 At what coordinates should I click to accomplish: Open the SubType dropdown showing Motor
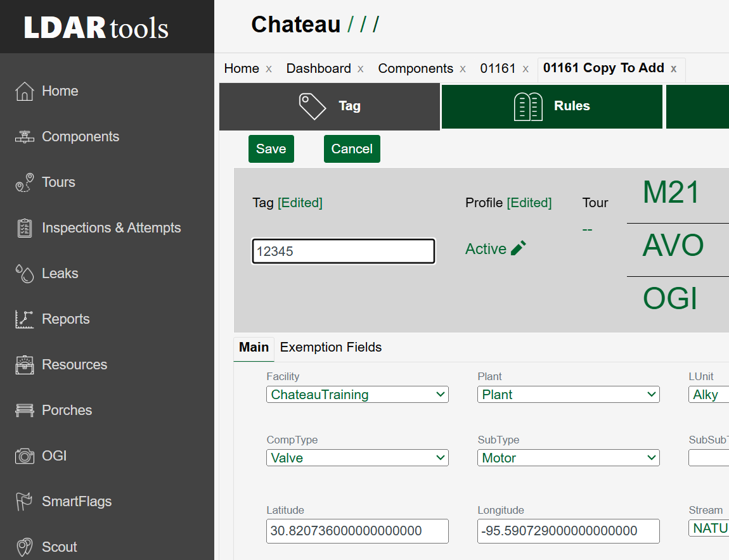tap(568, 458)
